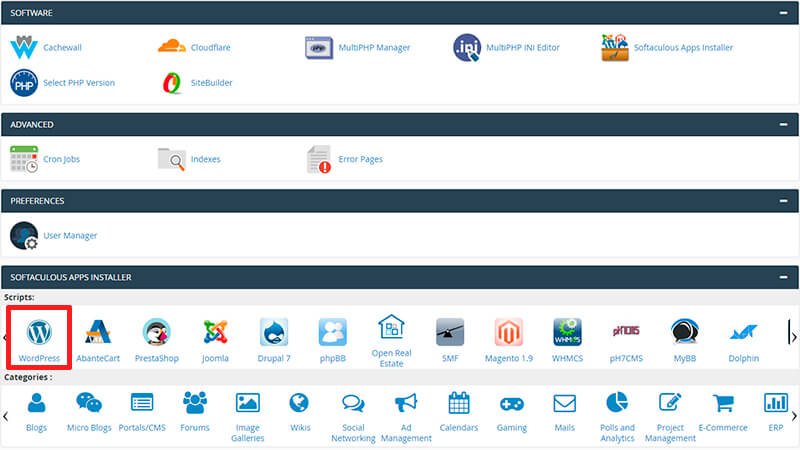
Task: Click the MultiPHP INI Editor link text
Action: click(522, 47)
